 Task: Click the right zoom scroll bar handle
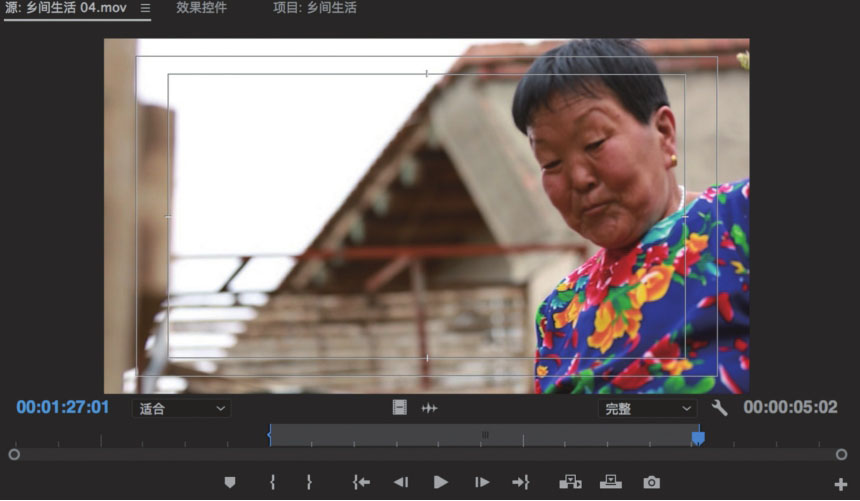point(841,454)
